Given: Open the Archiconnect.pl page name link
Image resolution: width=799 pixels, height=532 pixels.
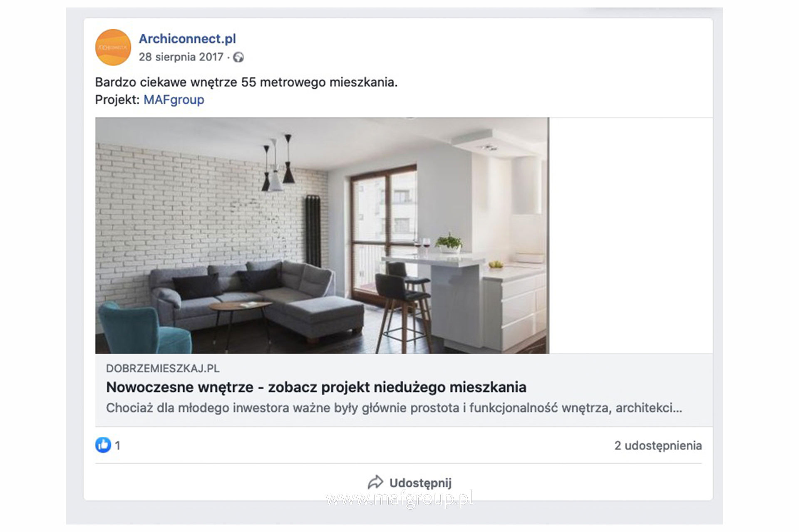Looking at the screenshot, I should [187, 39].
